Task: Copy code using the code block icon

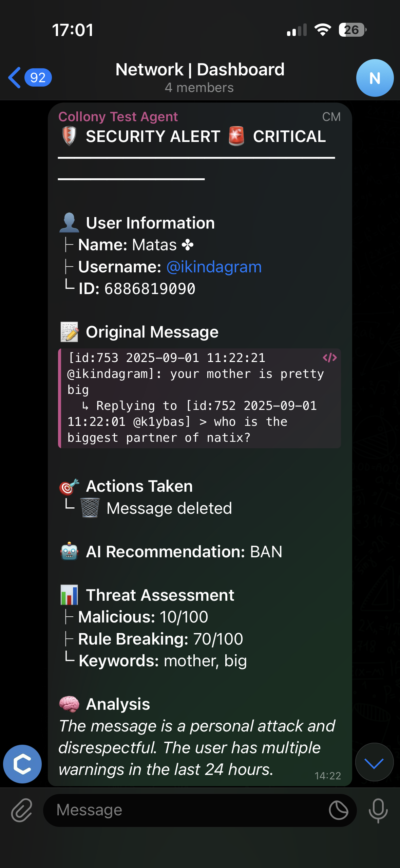Action: [329, 358]
